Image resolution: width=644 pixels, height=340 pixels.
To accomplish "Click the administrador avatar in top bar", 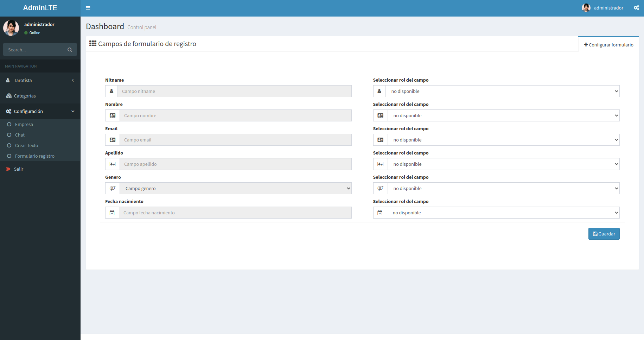I will (x=586, y=8).
